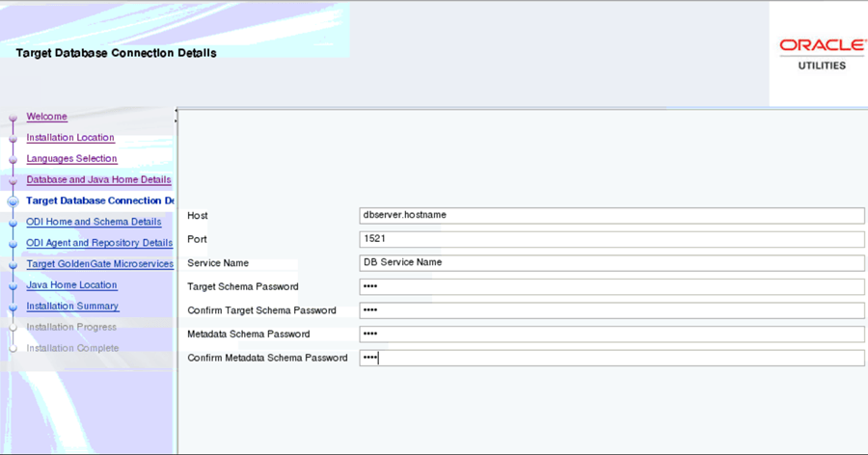Click the Oracle Utilities logo

[822, 54]
